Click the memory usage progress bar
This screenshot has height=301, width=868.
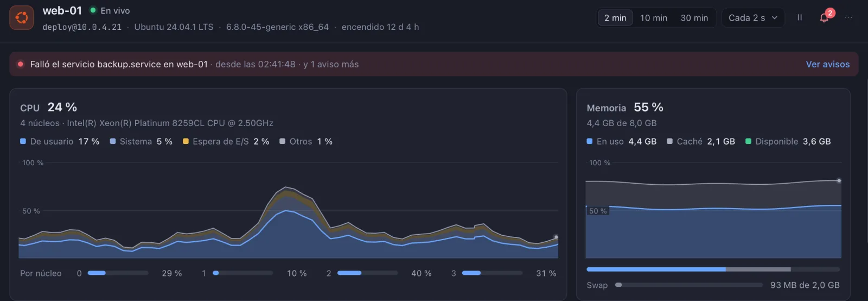point(713,269)
